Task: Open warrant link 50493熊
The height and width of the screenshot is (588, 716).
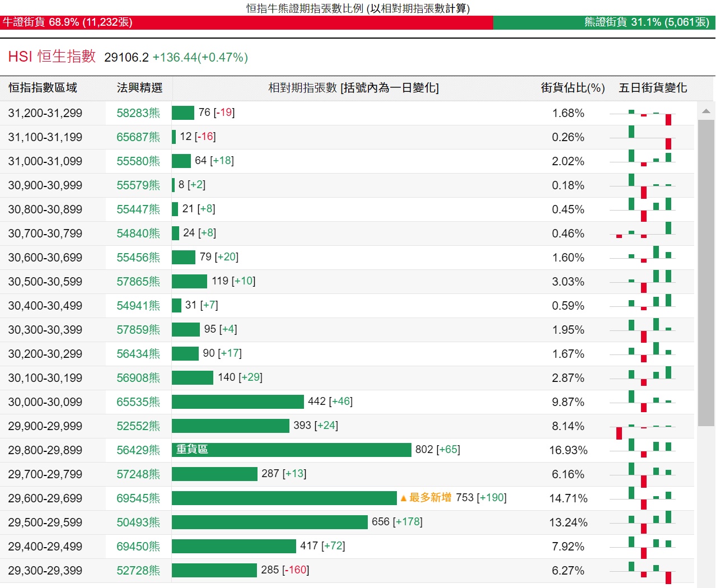Action: (x=138, y=522)
